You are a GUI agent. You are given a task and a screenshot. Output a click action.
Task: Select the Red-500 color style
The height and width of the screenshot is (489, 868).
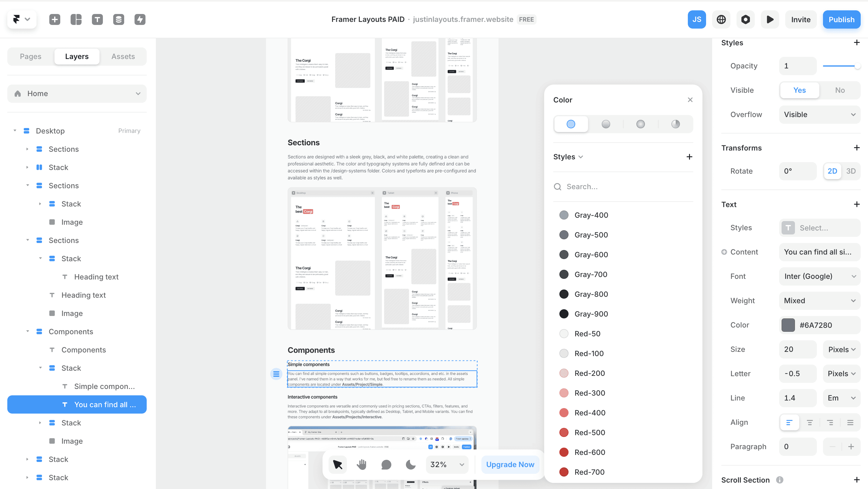tap(589, 432)
